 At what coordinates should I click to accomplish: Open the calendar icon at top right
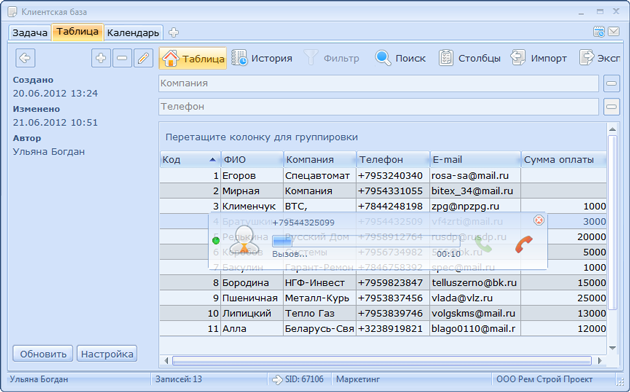(599, 32)
